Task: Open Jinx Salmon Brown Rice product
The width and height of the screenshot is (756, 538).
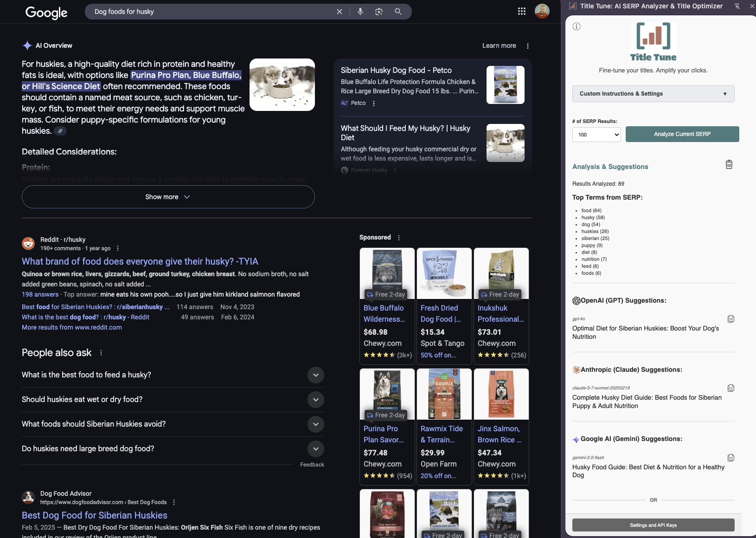Action: (x=501, y=426)
